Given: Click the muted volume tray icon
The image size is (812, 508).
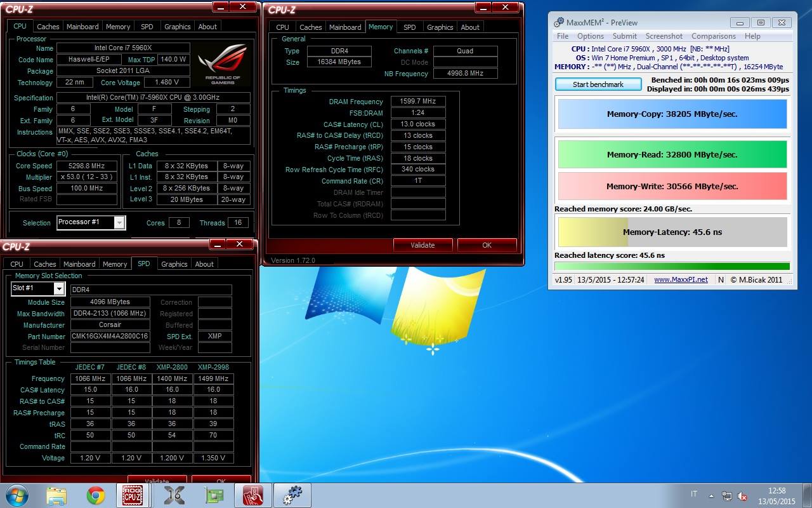Looking at the screenshot, I should tap(741, 496).
